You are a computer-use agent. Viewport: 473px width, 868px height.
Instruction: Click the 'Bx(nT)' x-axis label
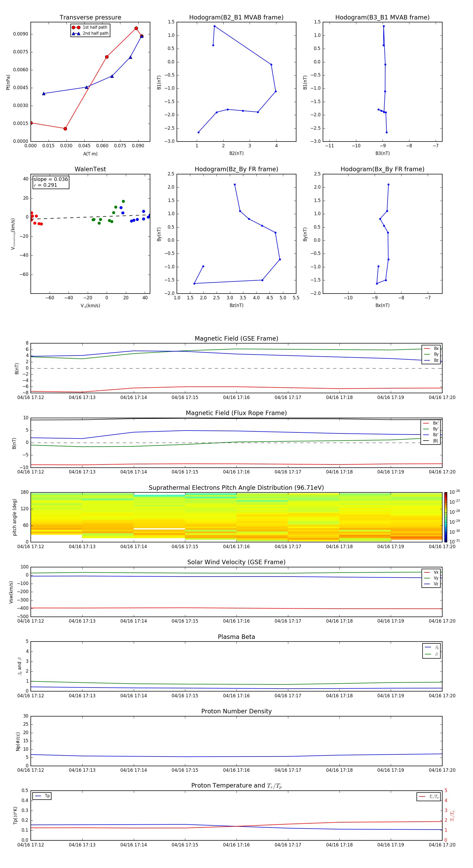coord(382,305)
